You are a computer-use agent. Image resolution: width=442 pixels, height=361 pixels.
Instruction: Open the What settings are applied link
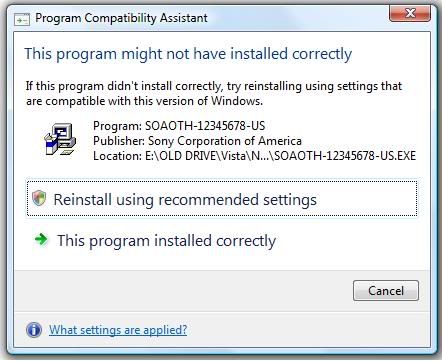coord(118,330)
